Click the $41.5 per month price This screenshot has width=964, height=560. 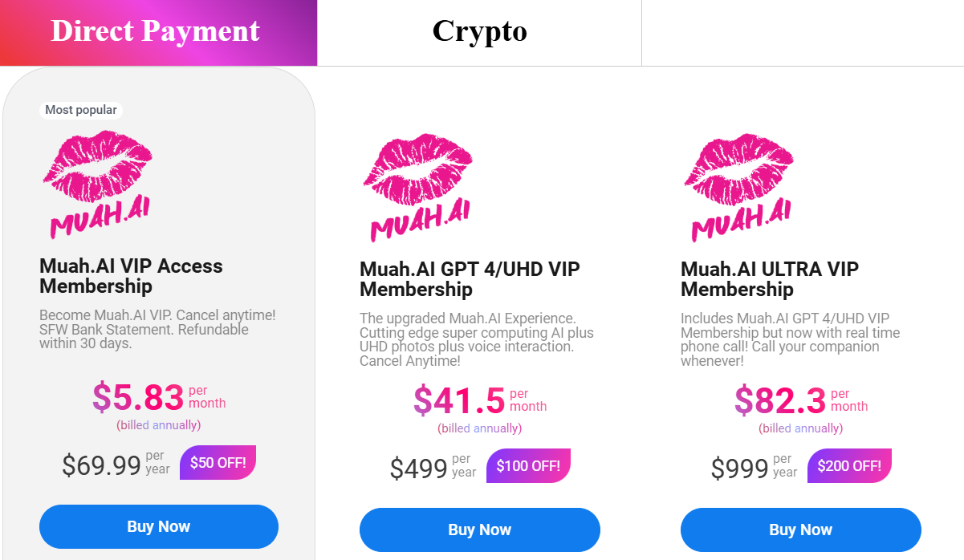click(x=460, y=400)
